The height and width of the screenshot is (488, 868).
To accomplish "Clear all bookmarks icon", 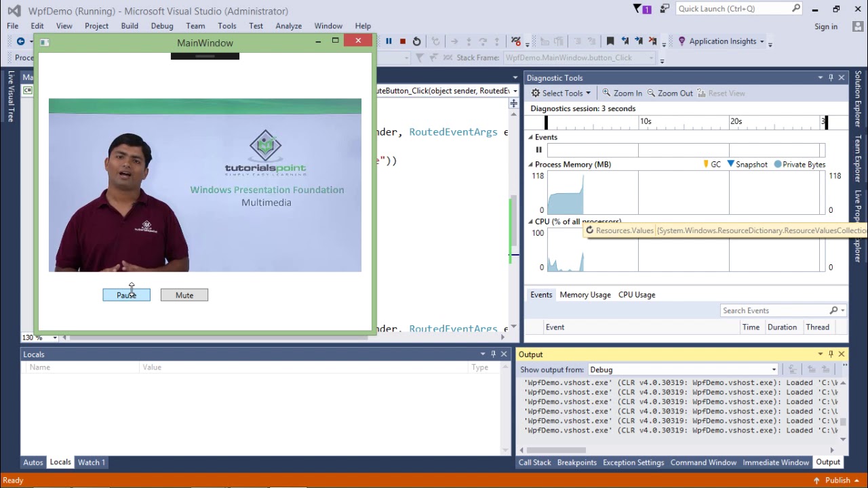I will [x=652, y=41].
